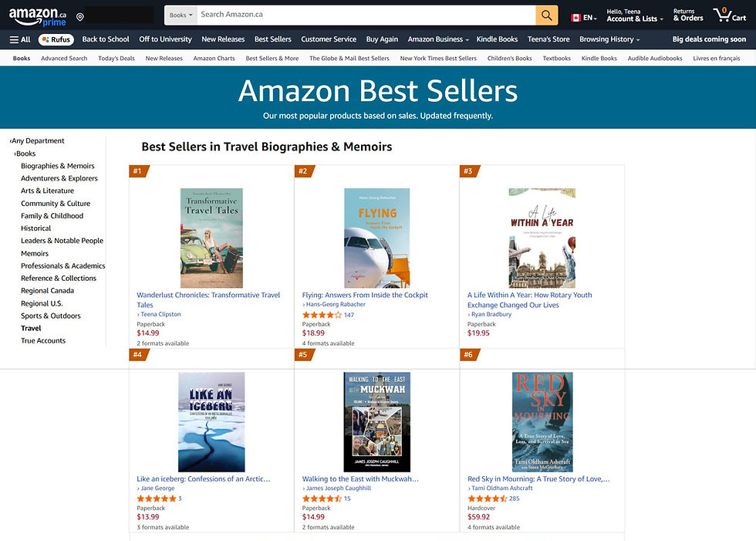Screen dimensions: 756x541
Task: Click the orange search magnifier button
Action: pyautogui.click(x=546, y=15)
